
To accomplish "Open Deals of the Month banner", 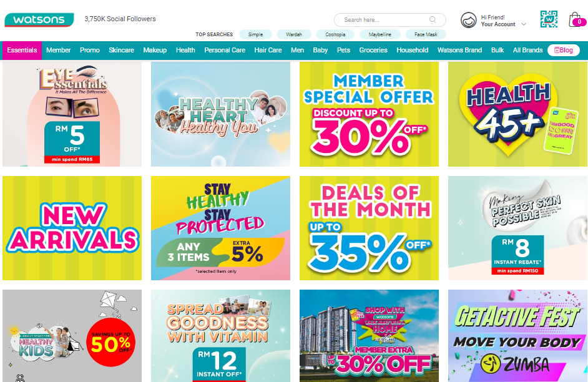I will tap(369, 228).
